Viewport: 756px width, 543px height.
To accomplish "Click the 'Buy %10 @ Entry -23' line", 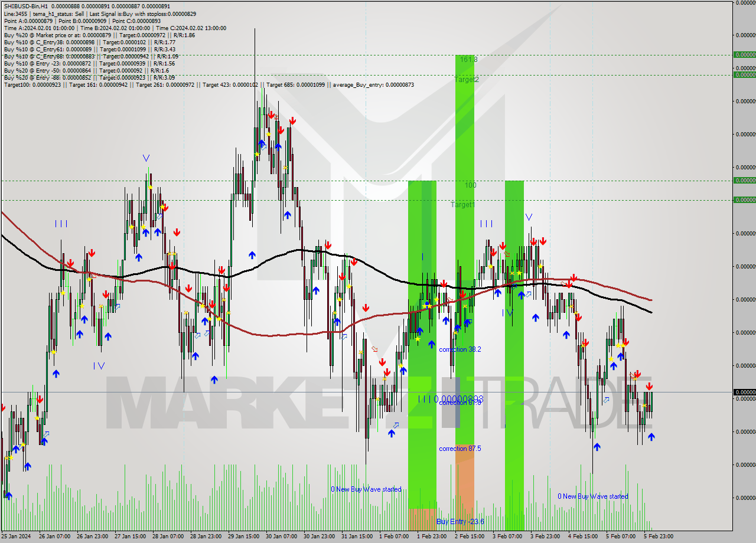I will coord(90,63).
